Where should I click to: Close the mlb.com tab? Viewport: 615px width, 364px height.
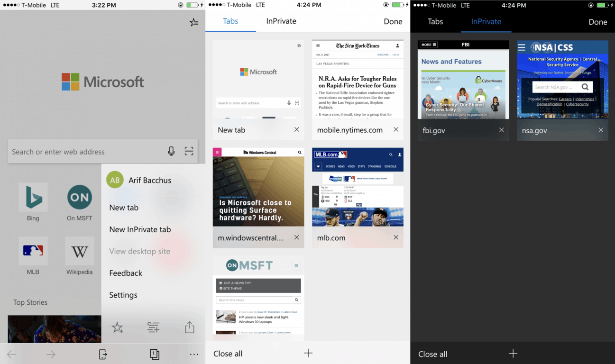point(396,237)
